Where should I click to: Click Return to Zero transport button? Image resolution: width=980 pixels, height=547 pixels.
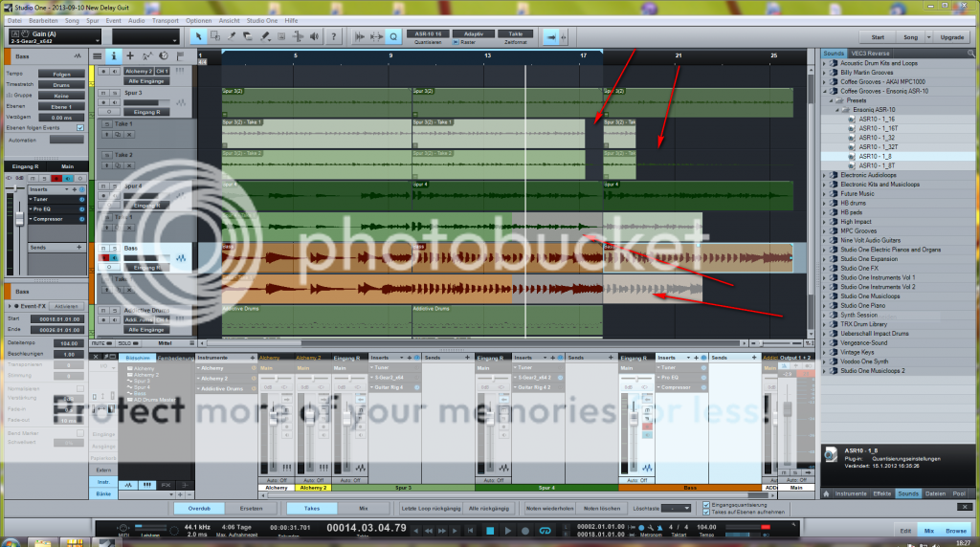point(471,531)
